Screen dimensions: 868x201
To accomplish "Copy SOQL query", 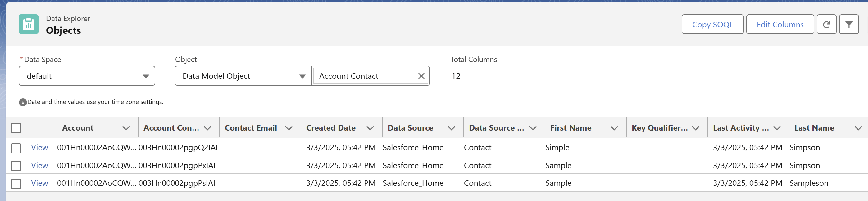I will (x=712, y=24).
